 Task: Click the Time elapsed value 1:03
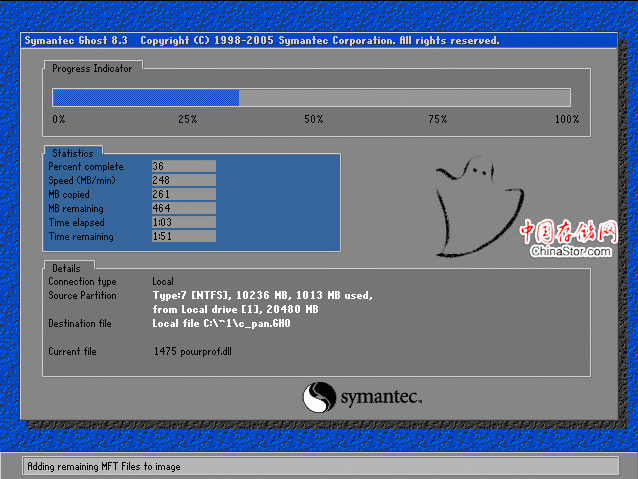(184, 222)
